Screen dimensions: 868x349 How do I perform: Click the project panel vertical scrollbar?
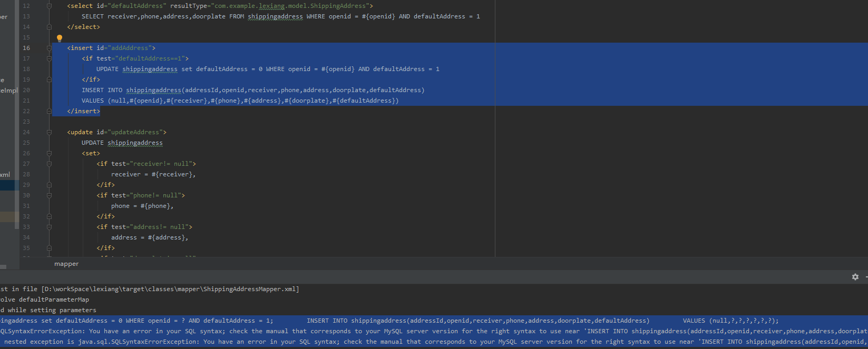[x=17, y=105]
